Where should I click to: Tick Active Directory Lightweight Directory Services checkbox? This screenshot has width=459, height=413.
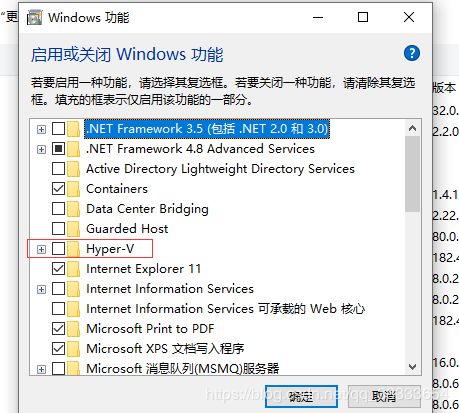tap(58, 169)
